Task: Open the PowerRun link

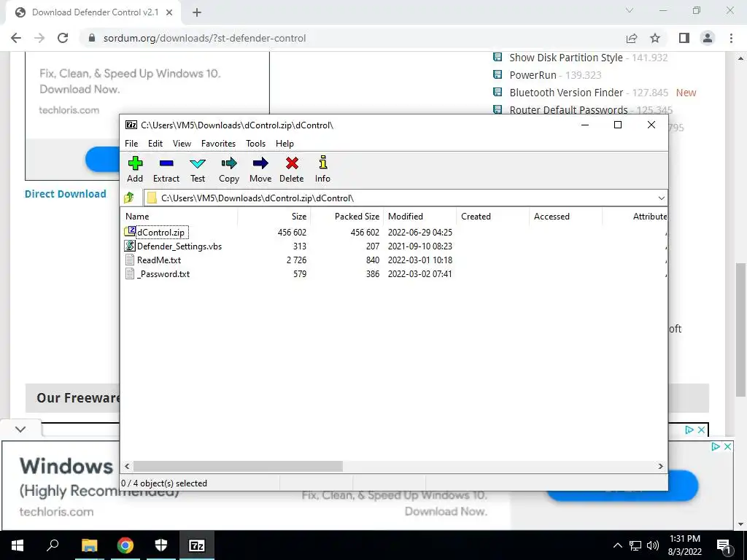Action: point(533,75)
